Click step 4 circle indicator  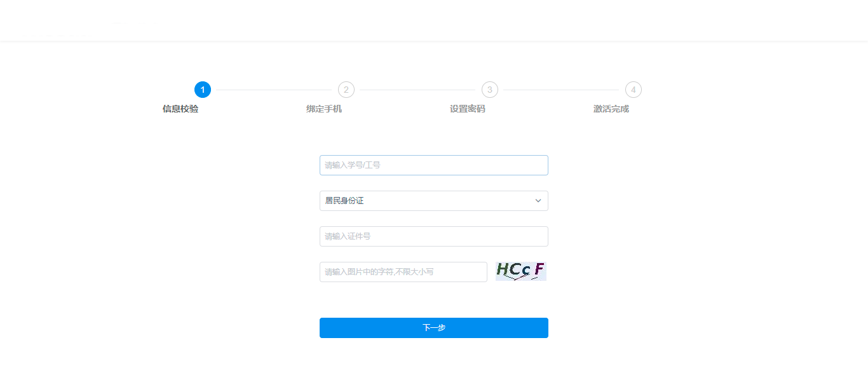pyautogui.click(x=634, y=90)
